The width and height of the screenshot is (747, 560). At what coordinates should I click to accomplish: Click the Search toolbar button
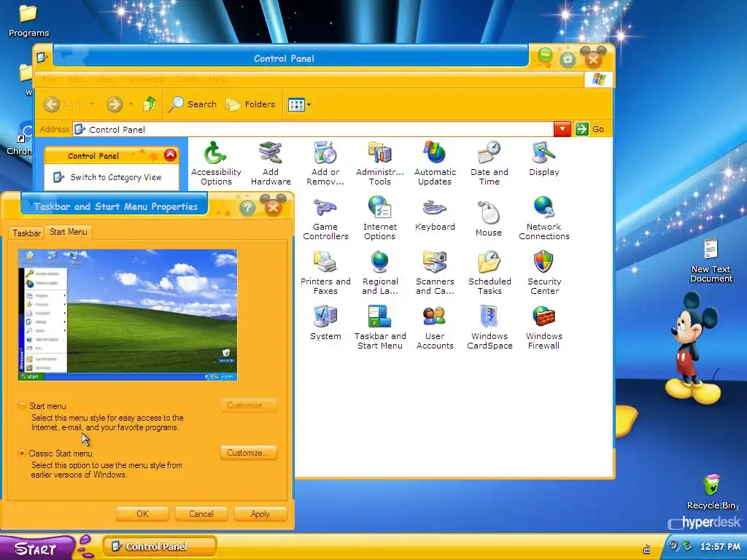coord(193,104)
